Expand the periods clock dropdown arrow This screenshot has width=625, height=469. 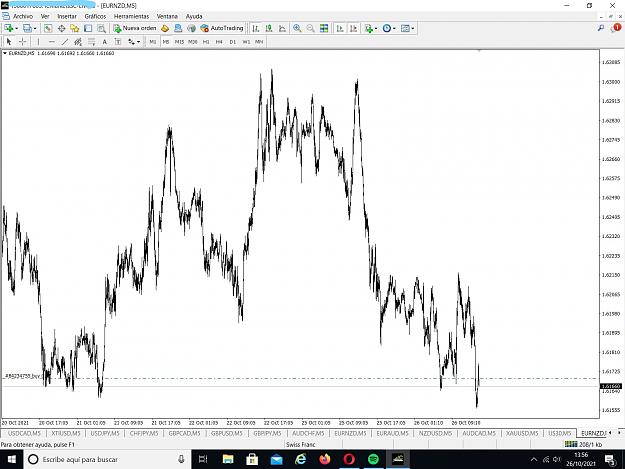tap(394, 29)
